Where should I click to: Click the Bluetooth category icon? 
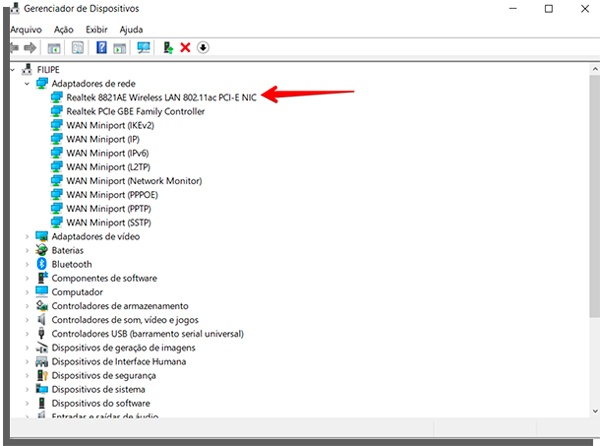[x=42, y=264]
